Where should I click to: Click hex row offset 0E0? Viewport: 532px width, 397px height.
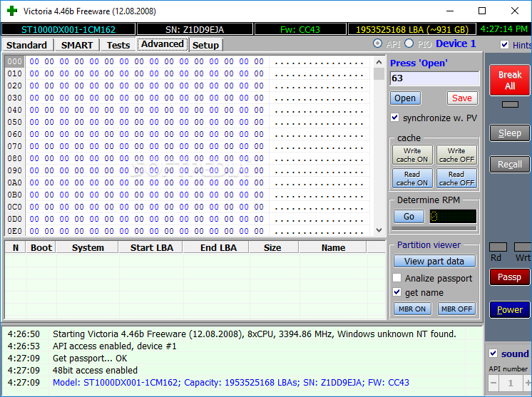pyautogui.click(x=14, y=231)
